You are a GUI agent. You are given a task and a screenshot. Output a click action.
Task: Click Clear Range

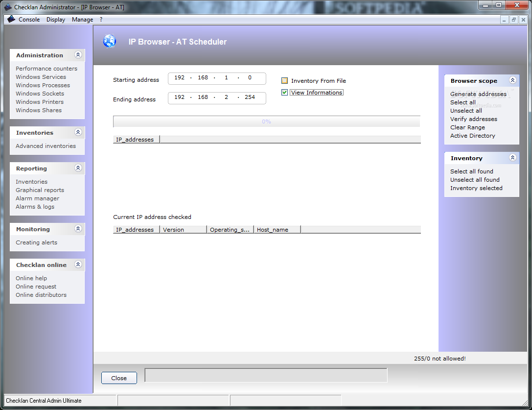tap(467, 127)
